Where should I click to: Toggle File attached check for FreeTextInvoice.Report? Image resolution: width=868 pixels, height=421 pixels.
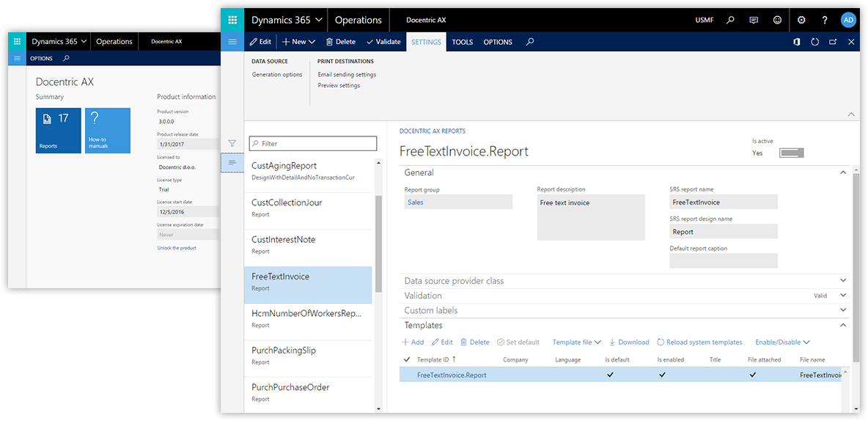(x=752, y=375)
